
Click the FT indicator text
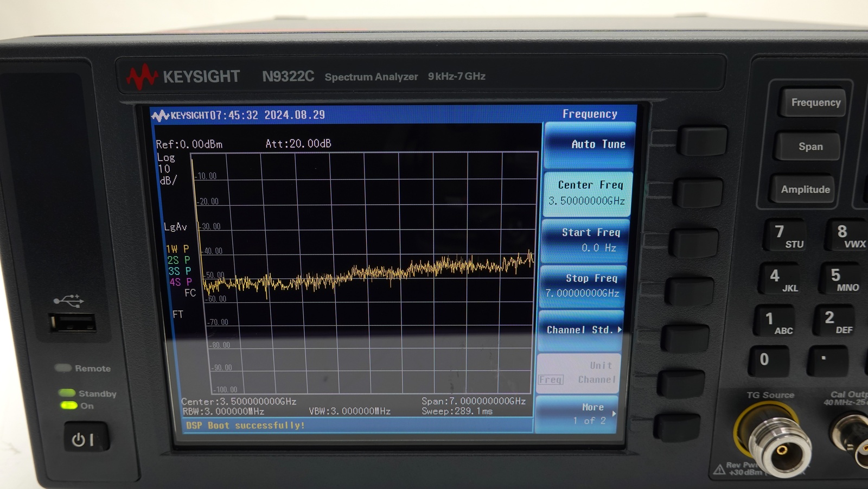(x=178, y=314)
